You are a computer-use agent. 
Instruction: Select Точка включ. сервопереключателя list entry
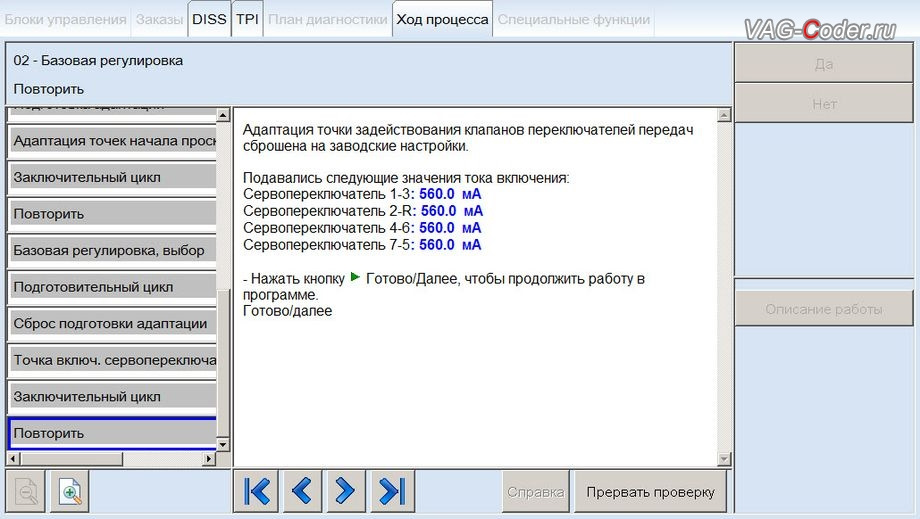pyautogui.click(x=113, y=360)
